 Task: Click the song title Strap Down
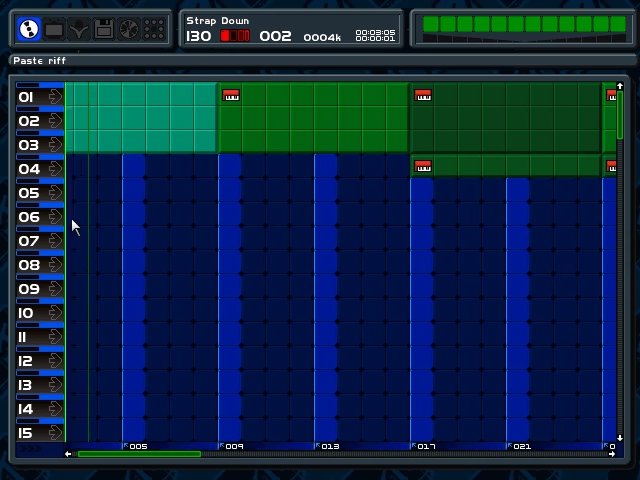click(x=218, y=21)
